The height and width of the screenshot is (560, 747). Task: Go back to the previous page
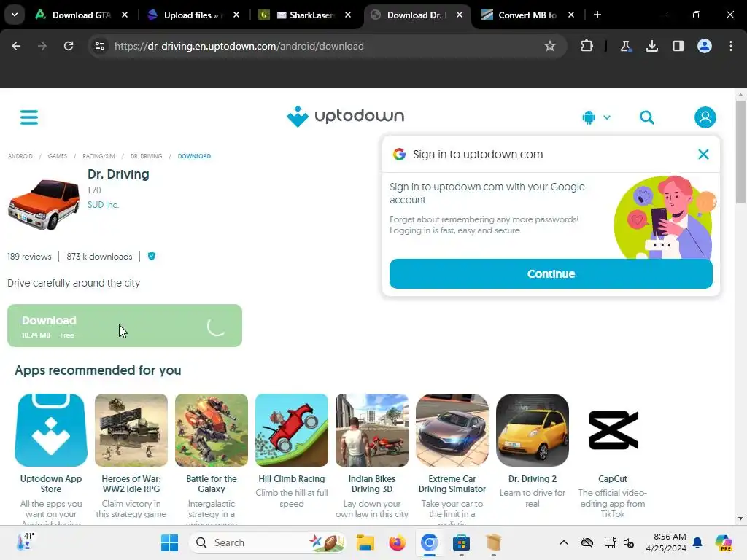(x=16, y=46)
